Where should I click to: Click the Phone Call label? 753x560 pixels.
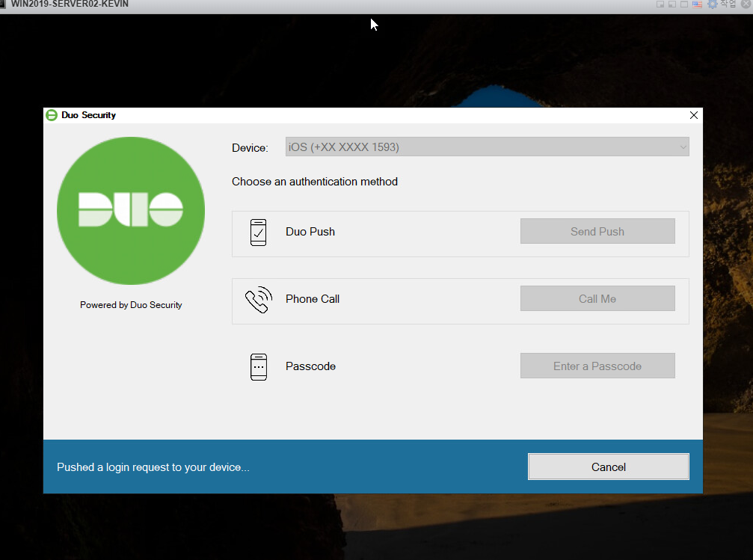tap(312, 299)
